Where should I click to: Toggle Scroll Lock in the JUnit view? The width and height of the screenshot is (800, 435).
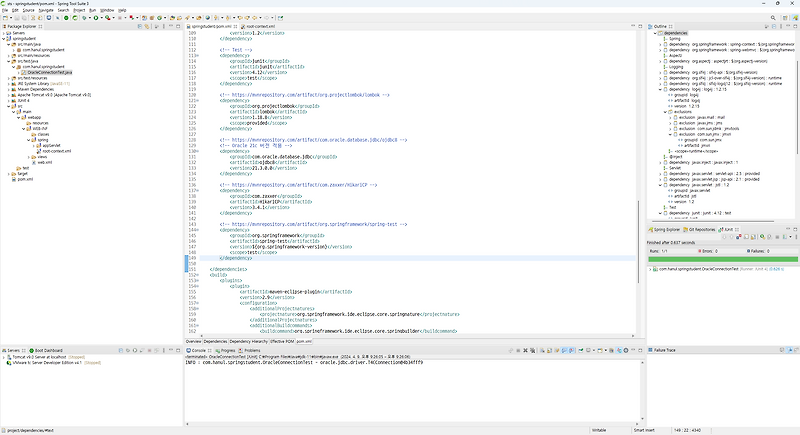tap(754, 237)
